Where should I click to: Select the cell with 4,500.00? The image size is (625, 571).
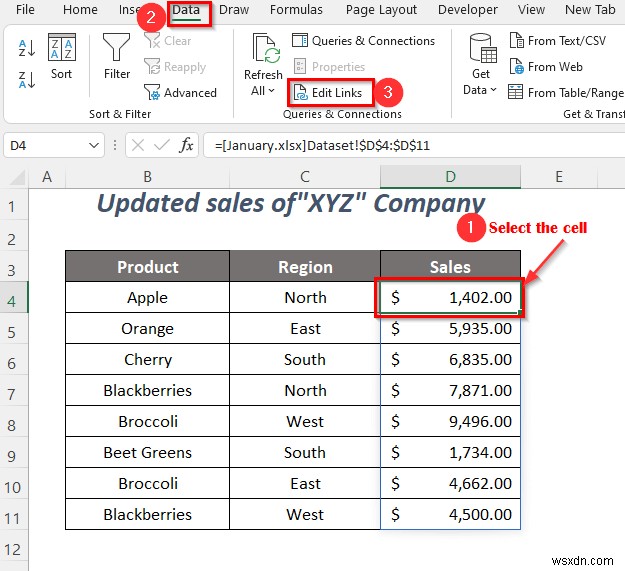point(450,514)
